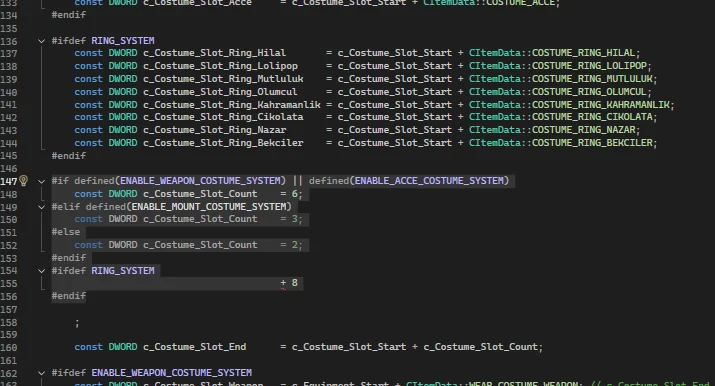
Task: Click c_Costume_Slot_Ring_Lolipop identifier
Action: (x=220, y=66)
